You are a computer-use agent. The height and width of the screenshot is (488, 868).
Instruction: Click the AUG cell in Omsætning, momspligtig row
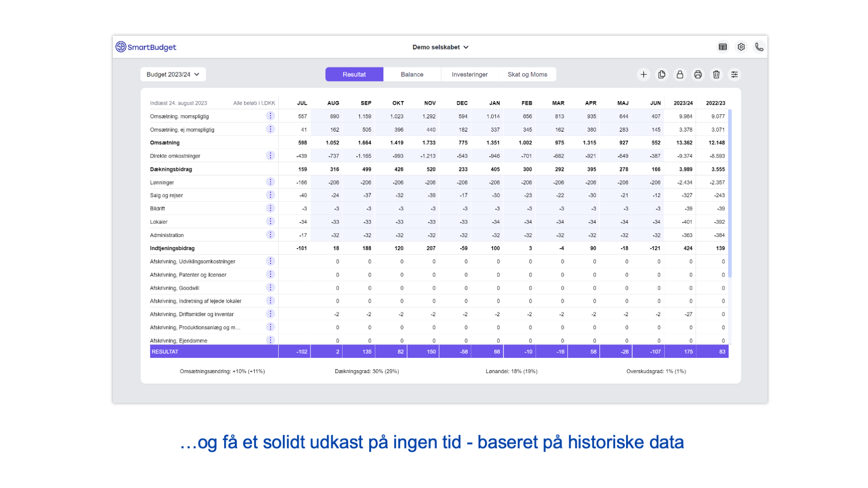coord(327,116)
